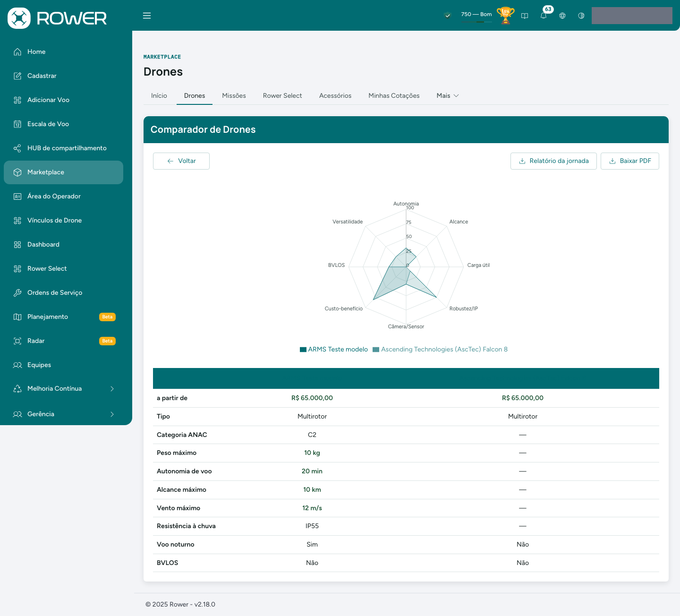This screenshot has width=680, height=616.
Task: Navigate to Vínculos de Drone
Action: point(63,221)
